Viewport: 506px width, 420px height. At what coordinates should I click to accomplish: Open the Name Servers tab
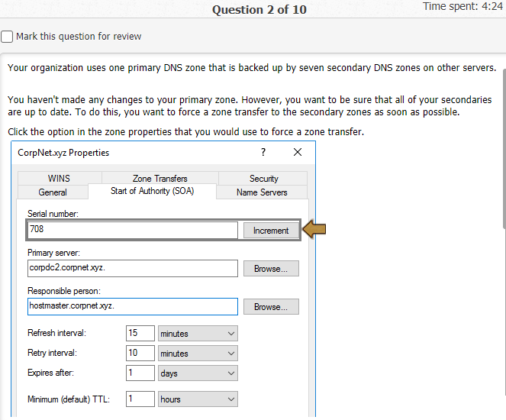coord(262,192)
